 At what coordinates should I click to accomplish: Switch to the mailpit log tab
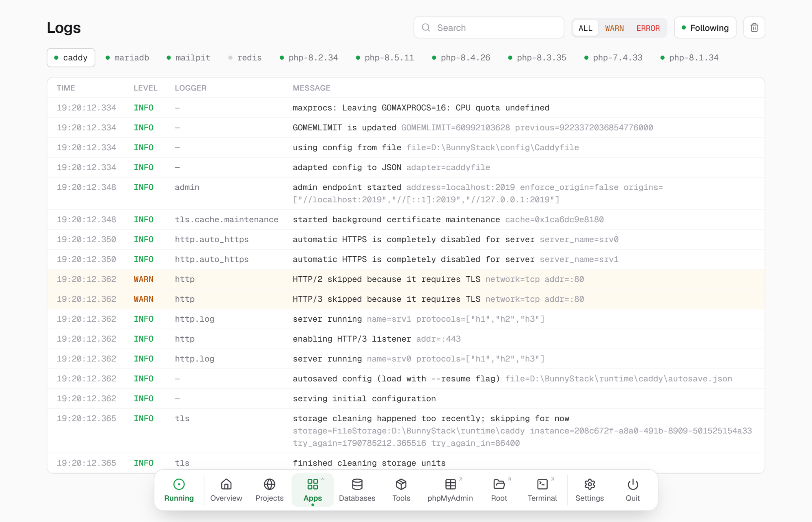[x=188, y=58]
